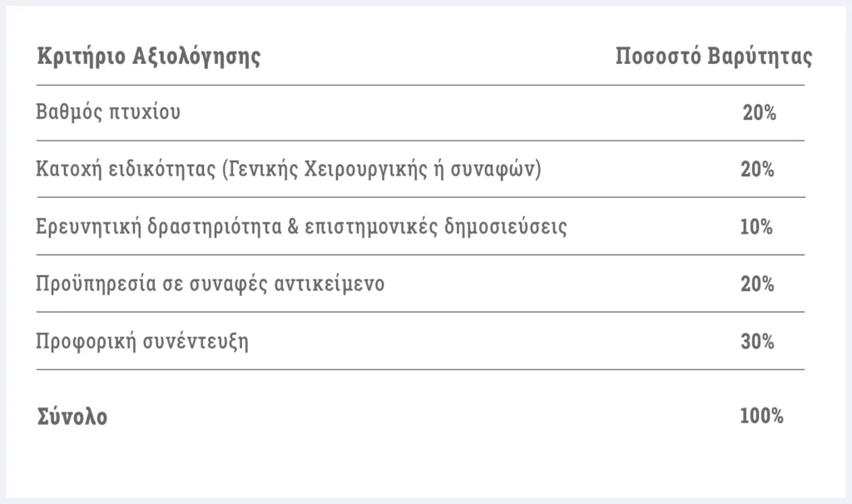852x504 pixels.
Task: Click the 'Σύνολο' total label
Action: coord(72,417)
